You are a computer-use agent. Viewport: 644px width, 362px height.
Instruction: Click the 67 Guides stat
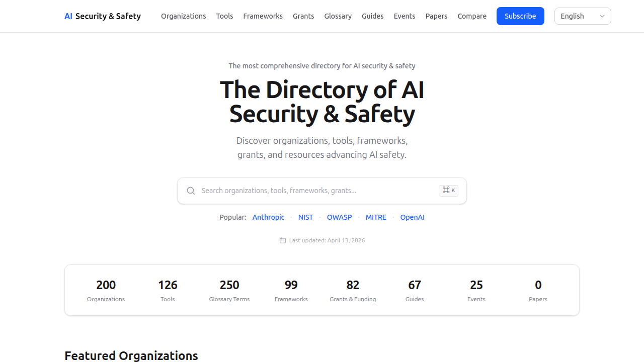[x=415, y=291]
